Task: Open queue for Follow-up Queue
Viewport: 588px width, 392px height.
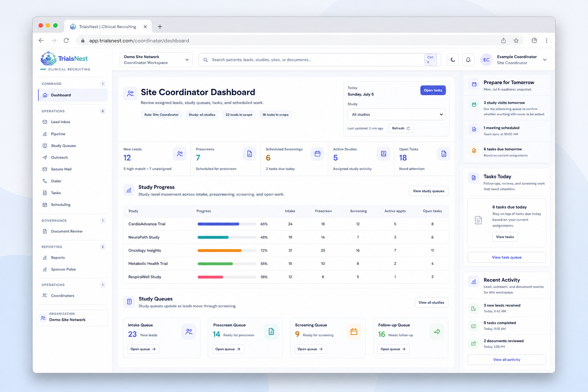Action: (393, 349)
